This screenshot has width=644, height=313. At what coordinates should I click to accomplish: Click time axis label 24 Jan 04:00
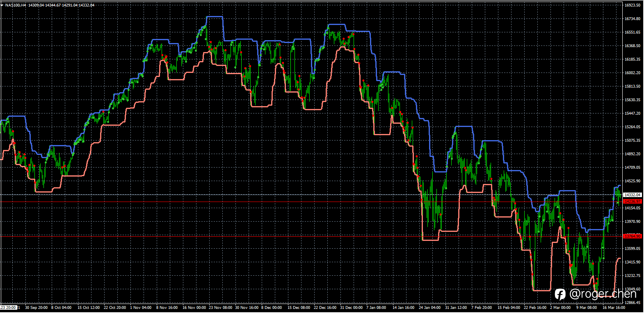click(430, 308)
